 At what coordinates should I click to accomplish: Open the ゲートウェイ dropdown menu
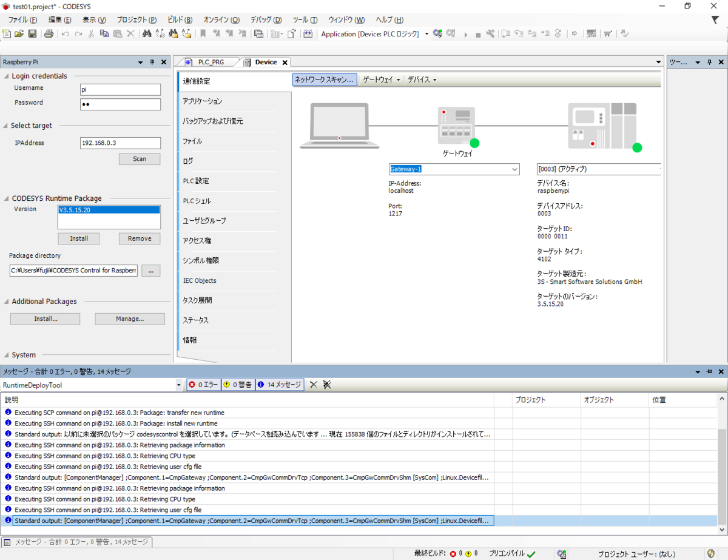point(382,79)
